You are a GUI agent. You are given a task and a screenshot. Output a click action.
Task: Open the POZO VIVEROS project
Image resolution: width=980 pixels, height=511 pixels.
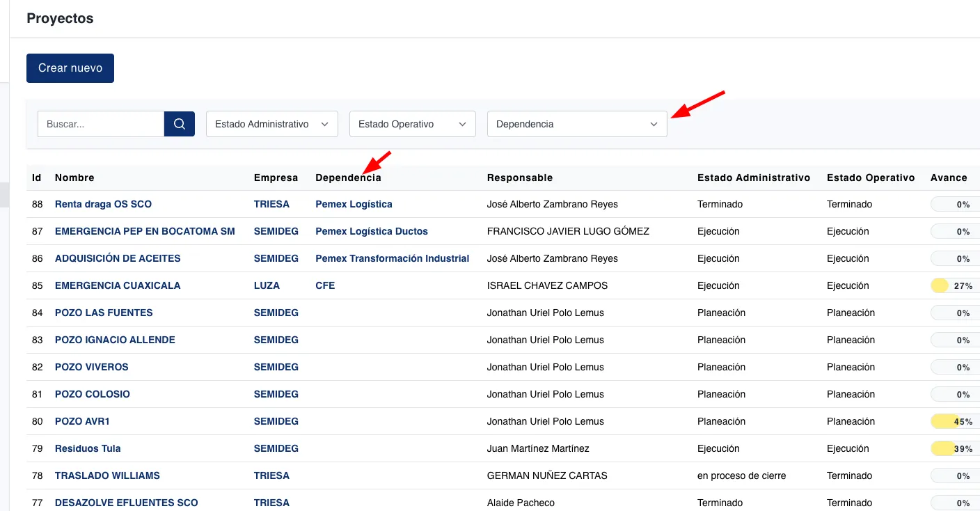(x=91, y=367)
